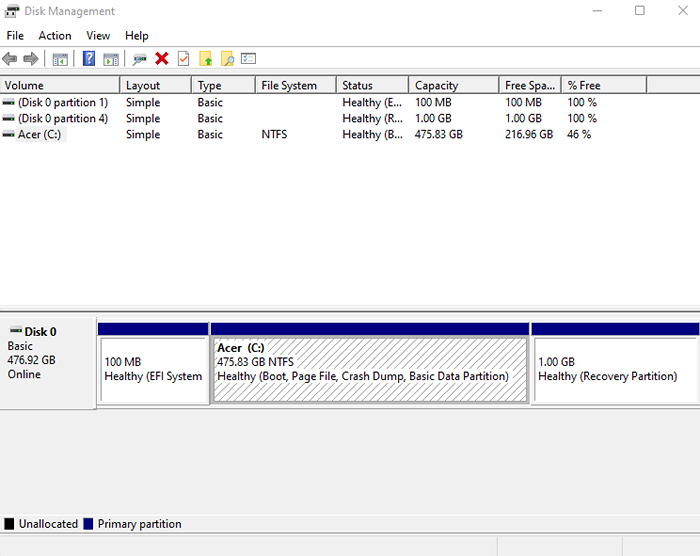Select the Disk 0 header label
This screenshot has width=700, height=556.
(x=40, y=332)
